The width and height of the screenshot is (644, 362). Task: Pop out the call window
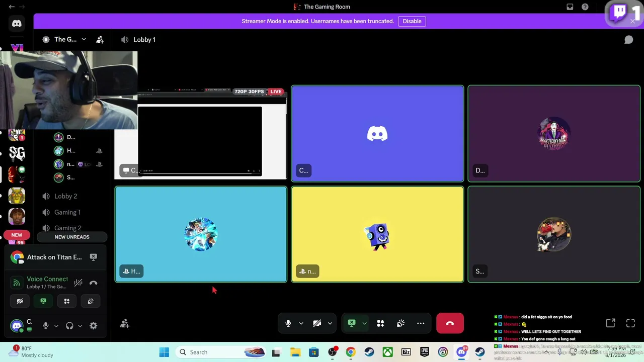tap(610, 324)
